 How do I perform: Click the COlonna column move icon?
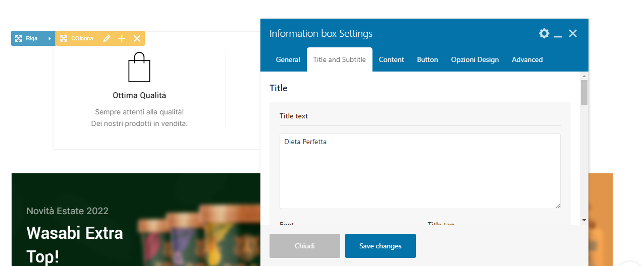(64, 38)
